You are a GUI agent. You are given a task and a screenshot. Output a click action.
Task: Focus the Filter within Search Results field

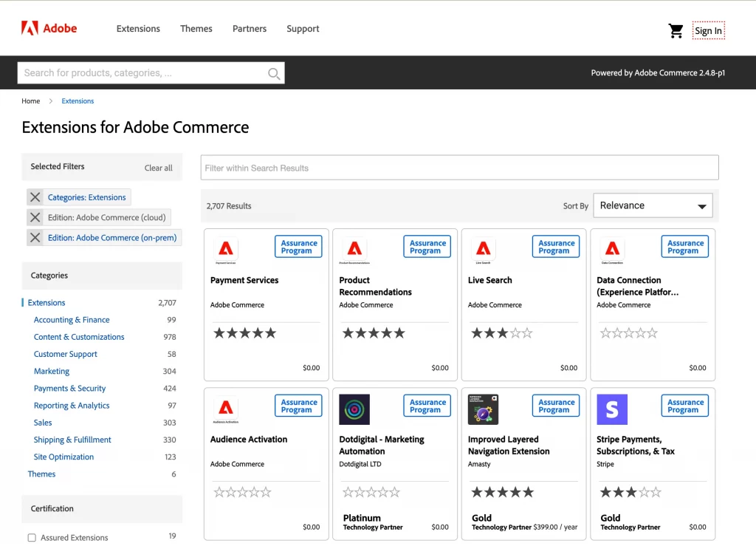tap(459, 168)
